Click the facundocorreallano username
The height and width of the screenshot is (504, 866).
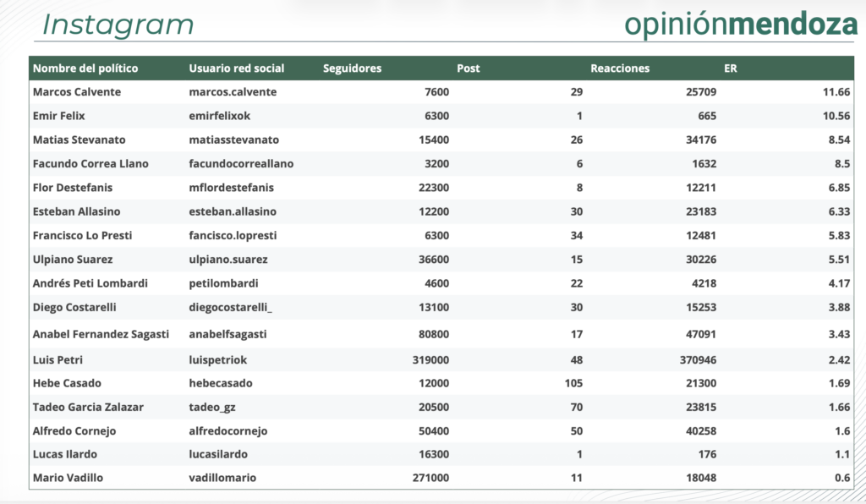[241, 163]
